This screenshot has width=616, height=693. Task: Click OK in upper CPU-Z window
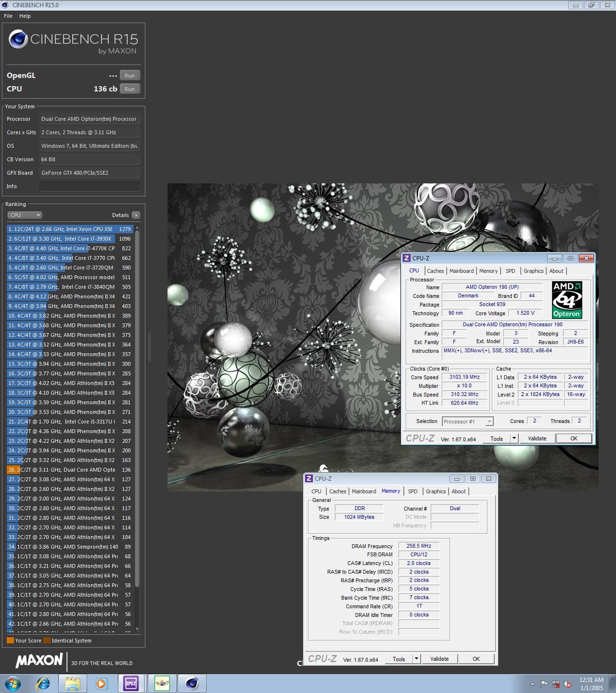click(574, 438)
